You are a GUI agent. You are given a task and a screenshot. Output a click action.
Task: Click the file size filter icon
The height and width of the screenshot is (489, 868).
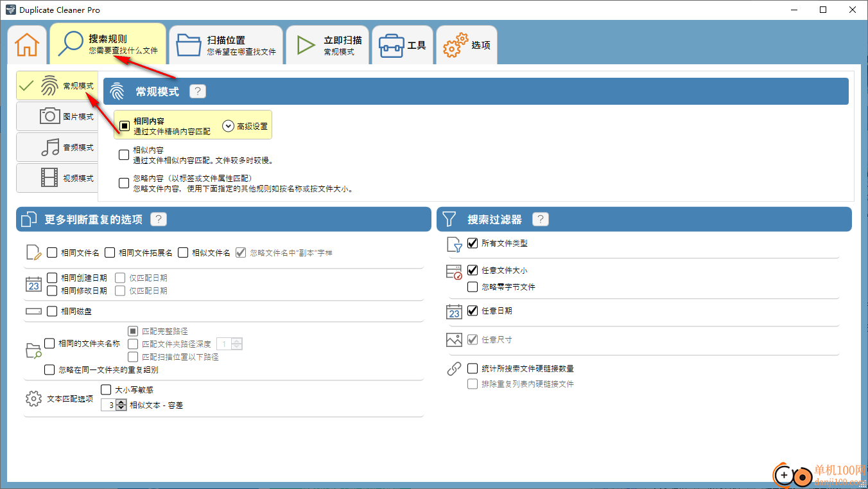[454, 272]
